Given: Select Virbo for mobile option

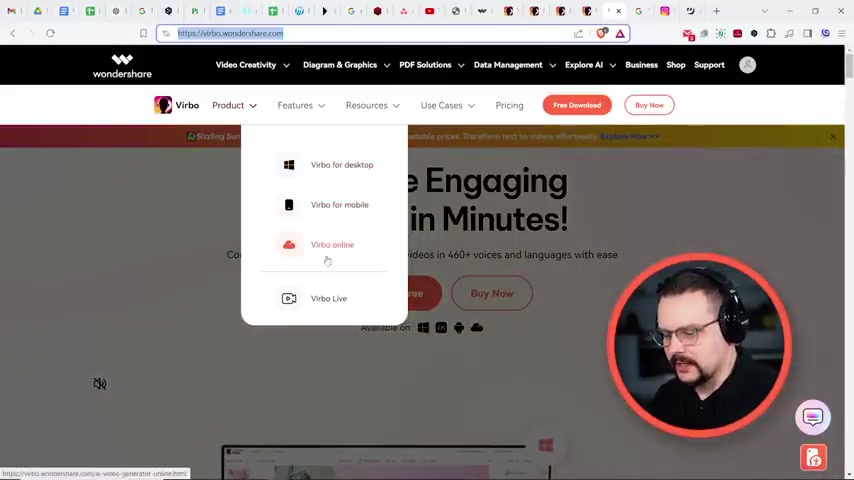Looking at the screenshot, I should pyautogui.click(x=339, y=205).
